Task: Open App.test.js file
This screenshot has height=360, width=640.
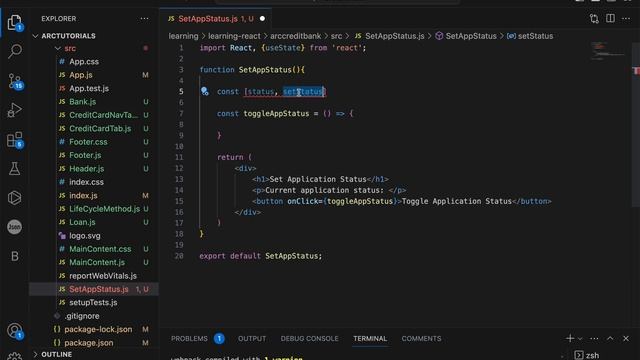Action: click(89, 89)
